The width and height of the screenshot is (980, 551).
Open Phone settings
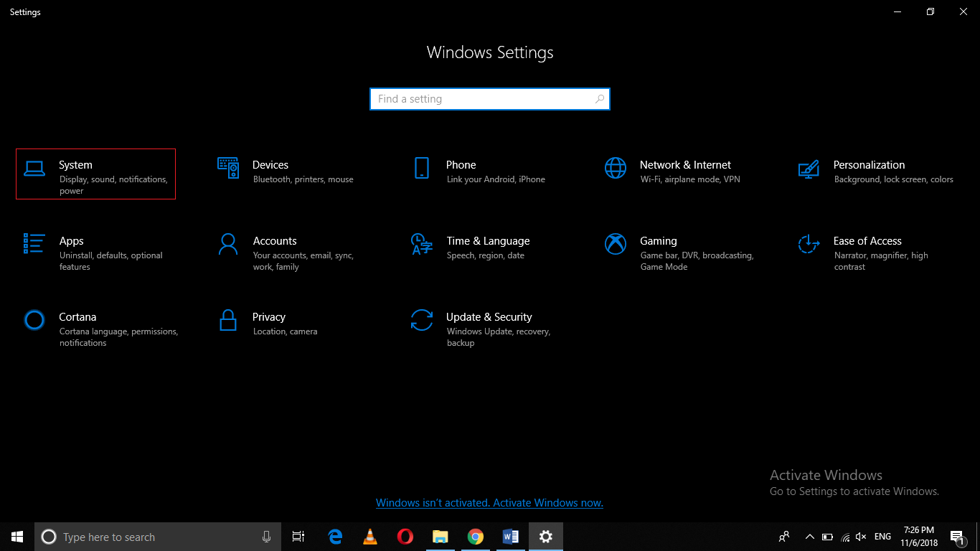pos(482,172)
